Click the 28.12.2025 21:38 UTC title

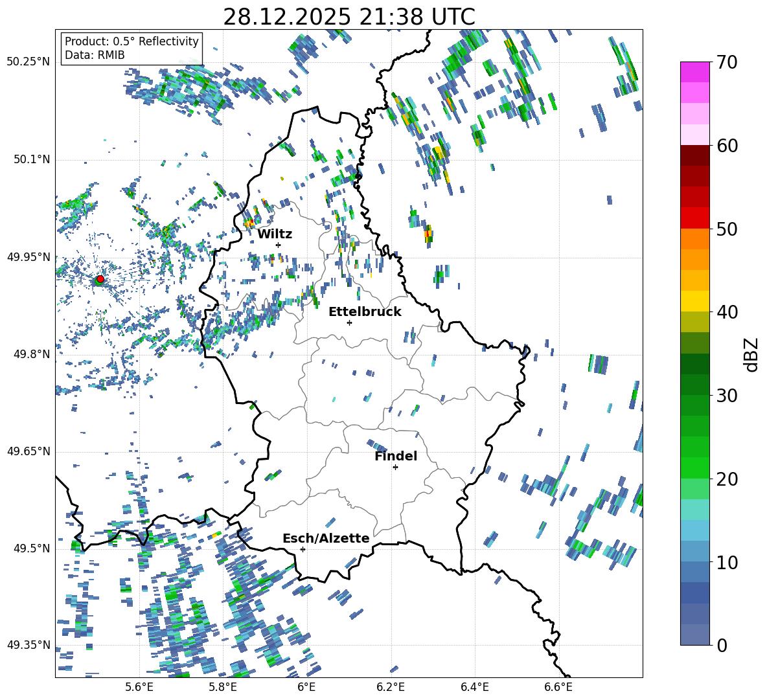(x=349, y=17)
